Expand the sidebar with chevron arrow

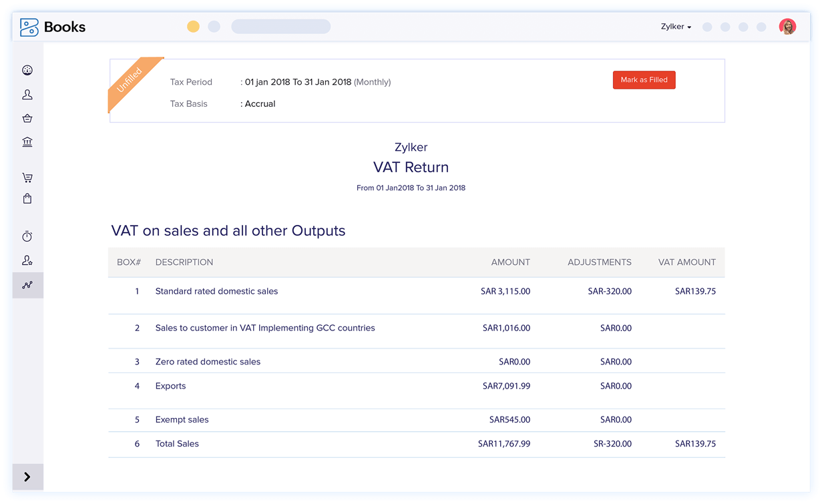tap(27, 477)
